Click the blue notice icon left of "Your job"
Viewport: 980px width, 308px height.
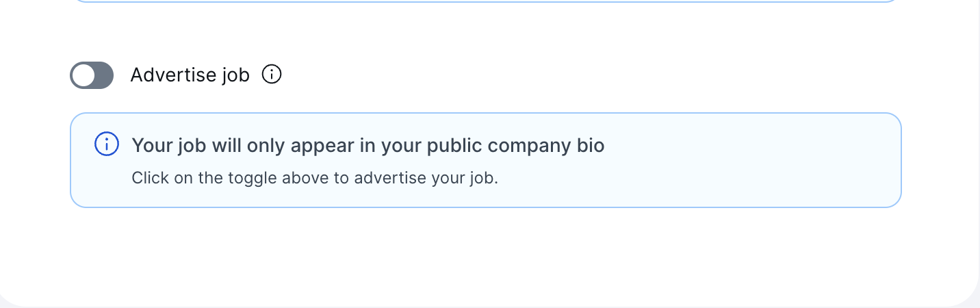(x=106, y=144)
